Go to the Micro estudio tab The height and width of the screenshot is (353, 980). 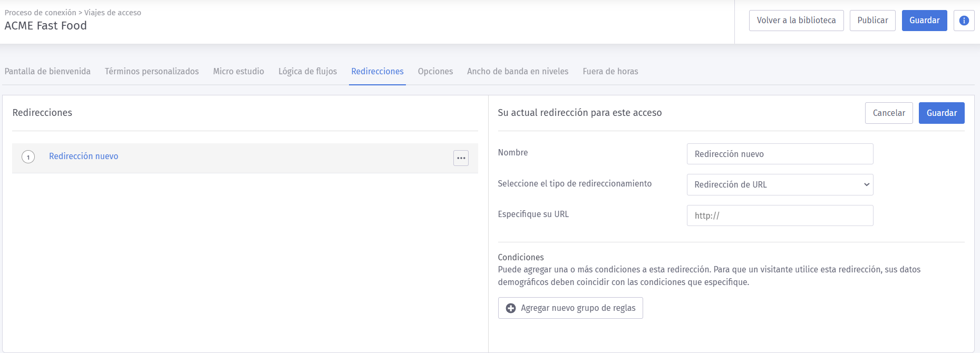(238, 72)
